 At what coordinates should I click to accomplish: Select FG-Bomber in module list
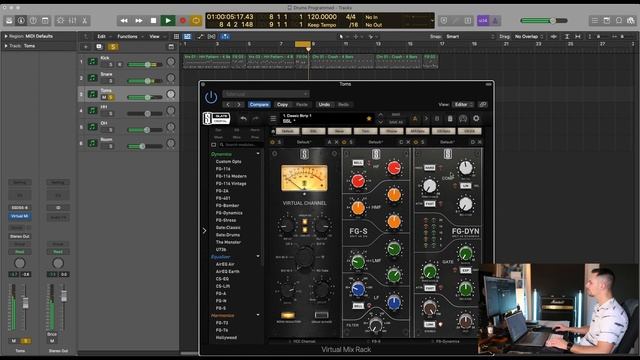[x=227, y=205]
